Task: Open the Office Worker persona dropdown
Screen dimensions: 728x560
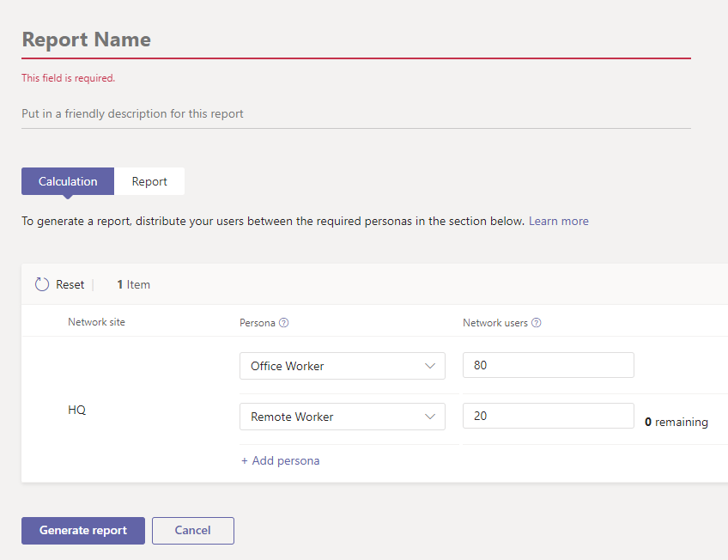Action: 342,366
